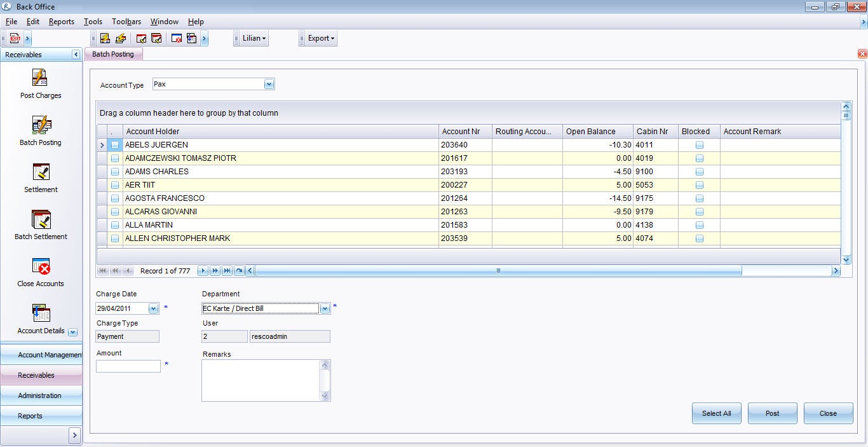Toggle Blocked checkbox for ALCARAS GIOVANNI
The image size is (868, 447).
tap(700, 212)
